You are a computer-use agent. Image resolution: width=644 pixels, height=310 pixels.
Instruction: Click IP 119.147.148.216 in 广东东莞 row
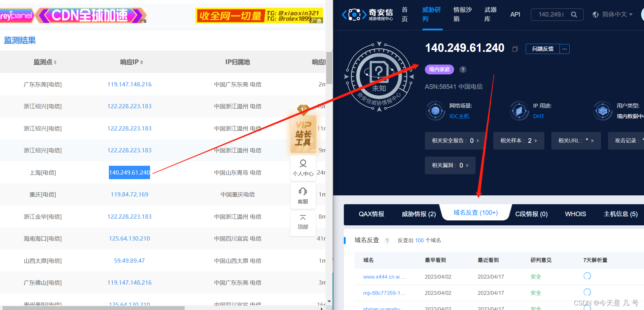[x=129, y=85]
